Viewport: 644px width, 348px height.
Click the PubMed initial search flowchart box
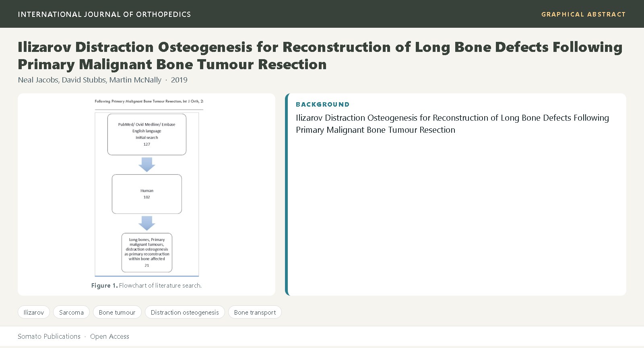[x=147, y=134]
